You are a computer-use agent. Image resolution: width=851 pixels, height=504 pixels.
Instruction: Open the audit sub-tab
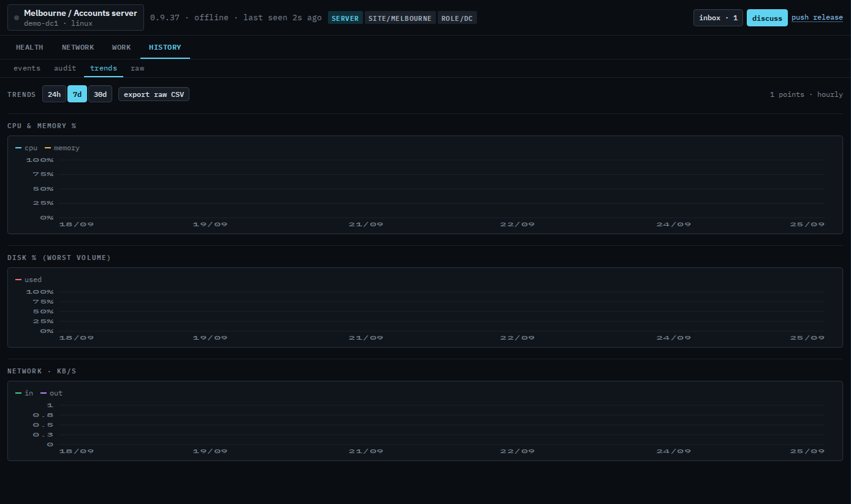click(65, 68)
